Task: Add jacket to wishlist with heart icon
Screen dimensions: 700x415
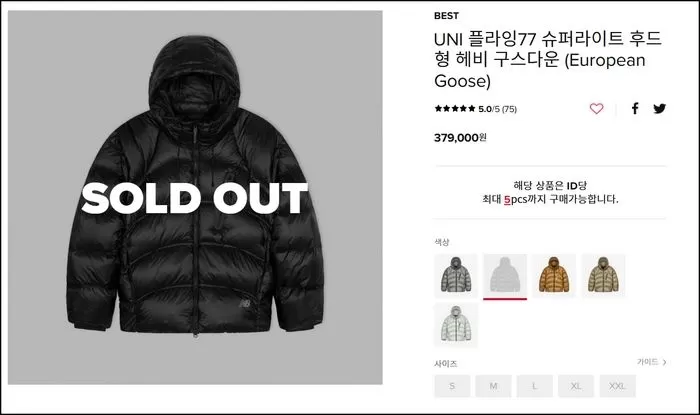Action: (x=596, y=108)
